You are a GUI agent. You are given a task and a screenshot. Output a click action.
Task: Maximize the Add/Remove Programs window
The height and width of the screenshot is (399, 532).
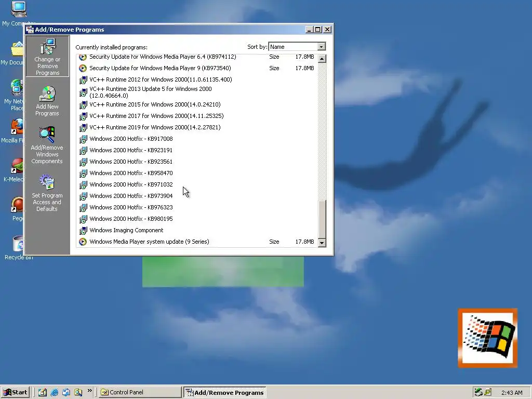tap(317, 30)
